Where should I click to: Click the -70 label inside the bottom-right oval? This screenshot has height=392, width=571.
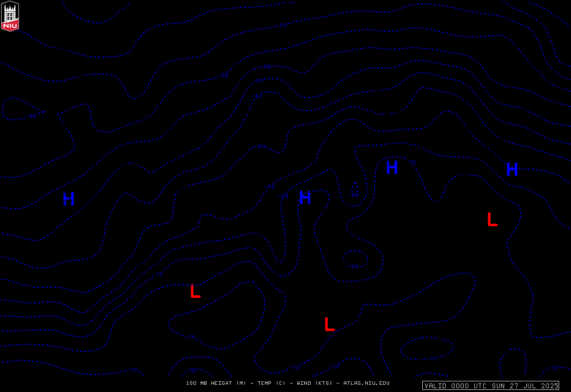tap(432, 359)
